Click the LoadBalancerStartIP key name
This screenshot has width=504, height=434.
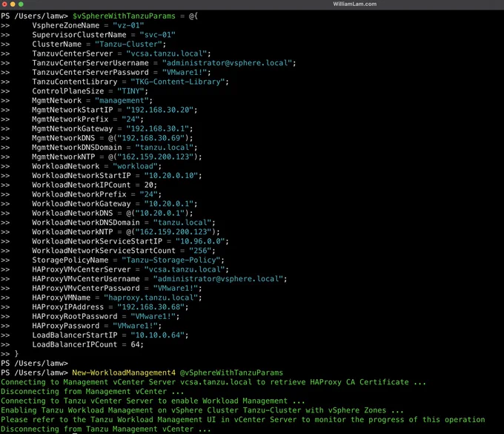click(75, 335)
